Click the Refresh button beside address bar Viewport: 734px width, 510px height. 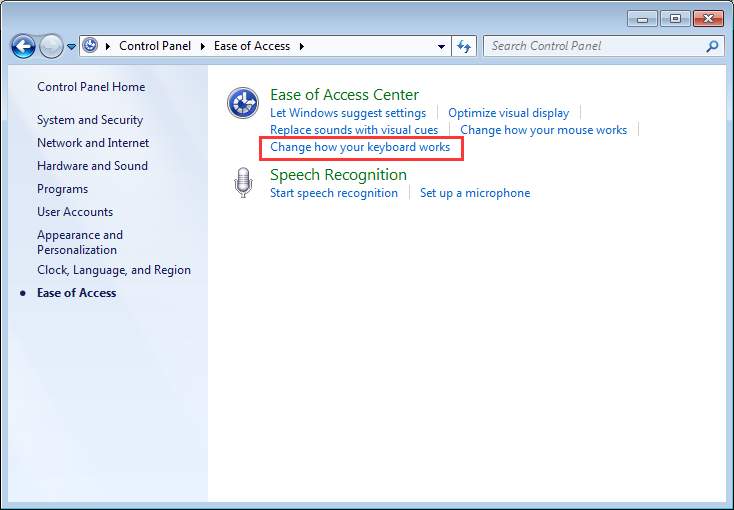[464, 46]
